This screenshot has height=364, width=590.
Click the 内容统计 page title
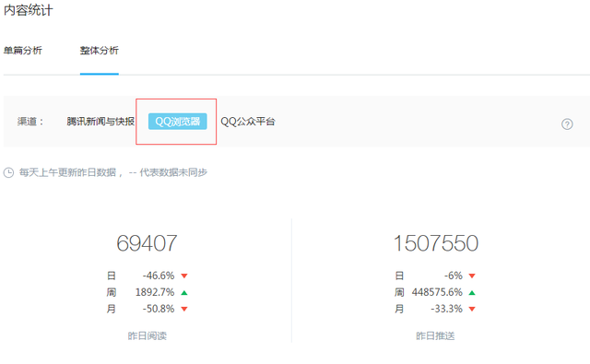point(29,10)
